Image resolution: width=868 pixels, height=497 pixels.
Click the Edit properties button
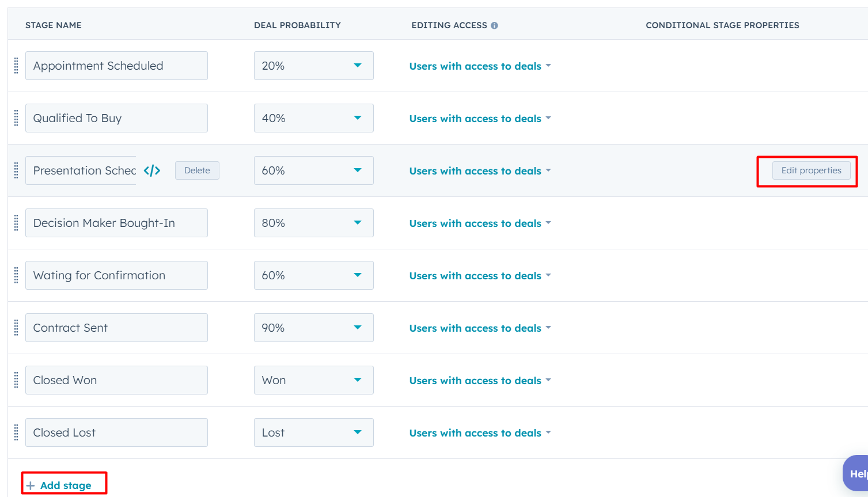[810, 170]
